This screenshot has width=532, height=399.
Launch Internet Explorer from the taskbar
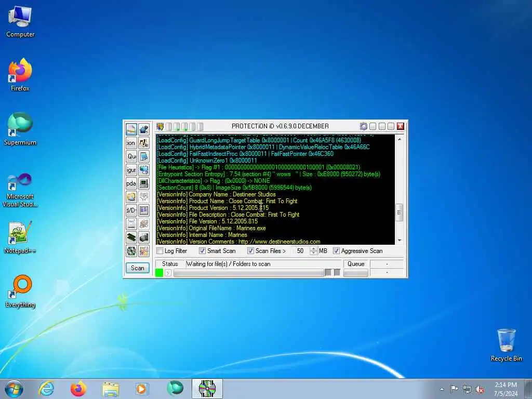click(x=46, y=389)
